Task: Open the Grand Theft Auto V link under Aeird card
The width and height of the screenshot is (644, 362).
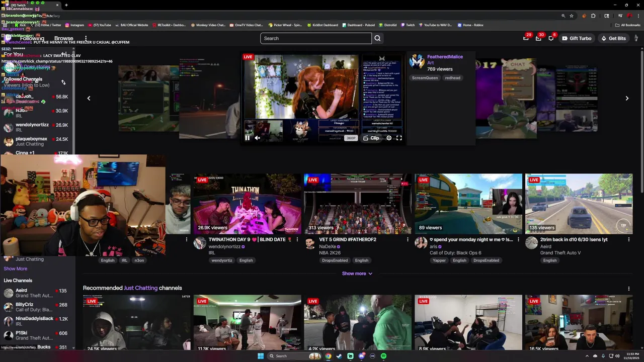Action: 560,253
